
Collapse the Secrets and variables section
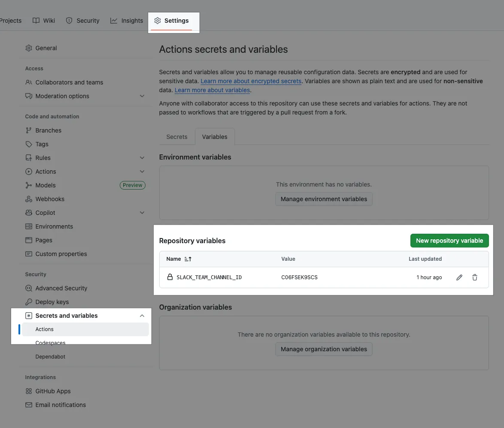pyautogui.click(x=142, y=316)
